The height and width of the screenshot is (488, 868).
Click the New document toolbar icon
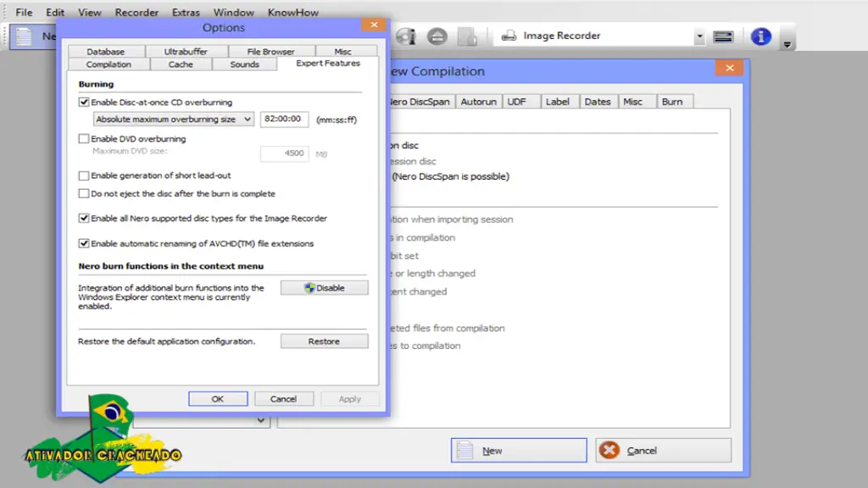[25, 36]
